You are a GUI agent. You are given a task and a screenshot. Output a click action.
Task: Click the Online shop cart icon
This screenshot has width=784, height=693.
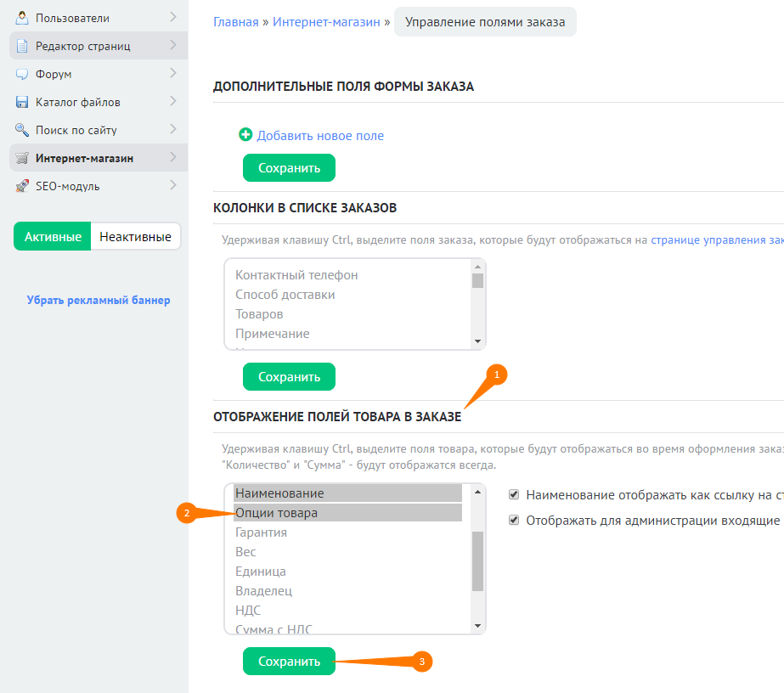[x=22, y=158]
